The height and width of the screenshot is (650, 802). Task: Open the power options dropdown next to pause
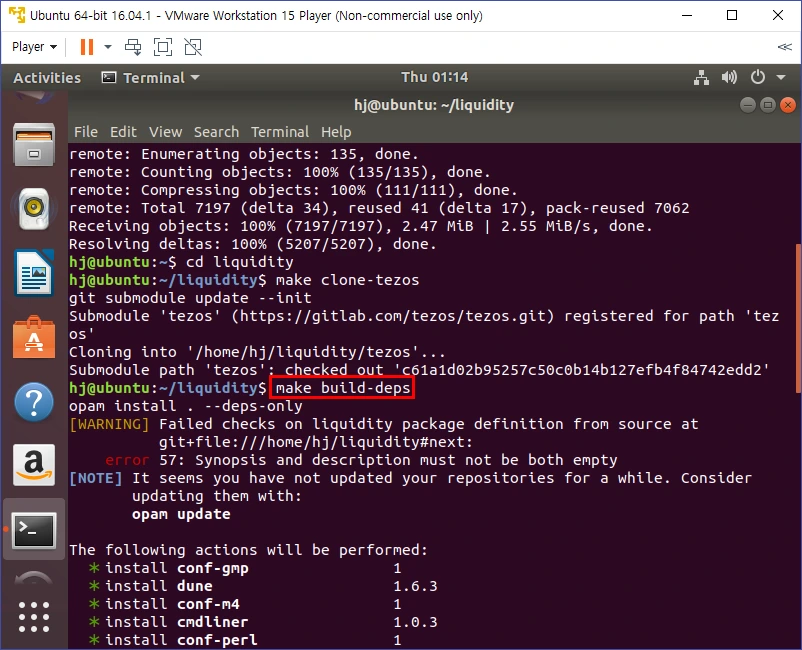tap(107, 47)
